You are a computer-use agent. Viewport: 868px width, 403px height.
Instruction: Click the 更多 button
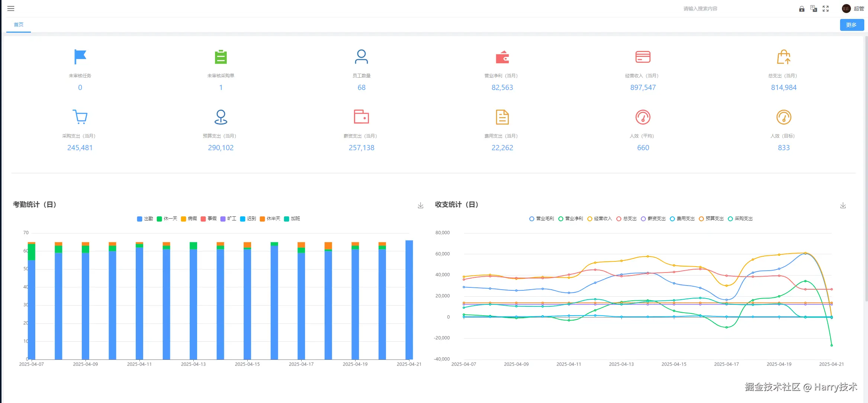[x=851, y=25]
